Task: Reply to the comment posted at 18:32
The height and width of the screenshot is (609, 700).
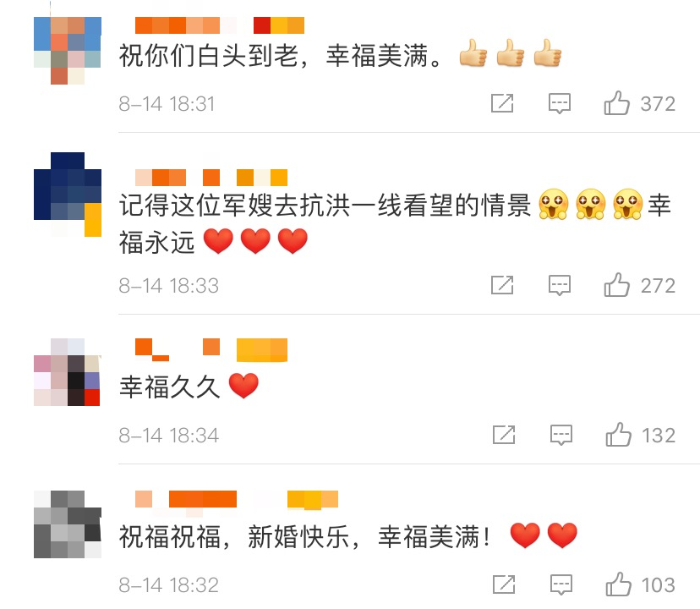Action: (x=561, y=585)
